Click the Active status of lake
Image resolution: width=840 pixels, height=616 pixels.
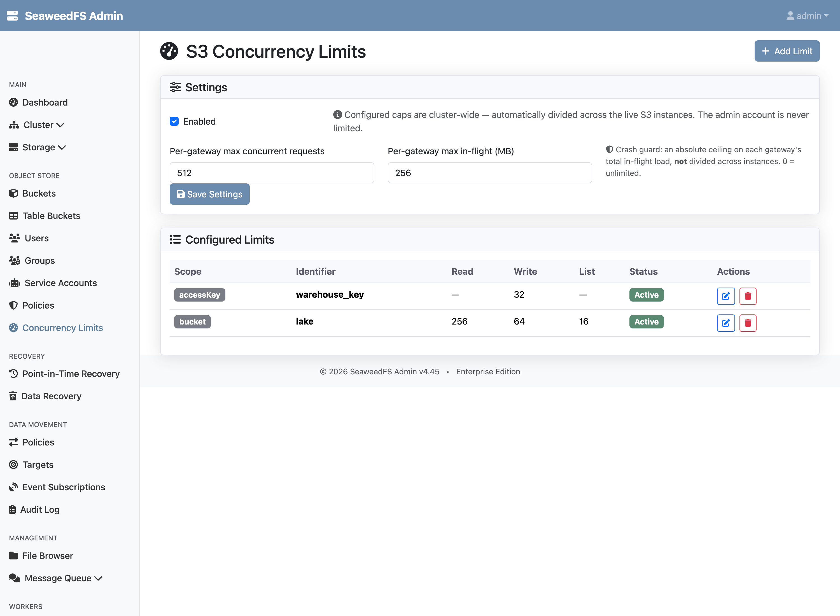(x=646, y=321)
